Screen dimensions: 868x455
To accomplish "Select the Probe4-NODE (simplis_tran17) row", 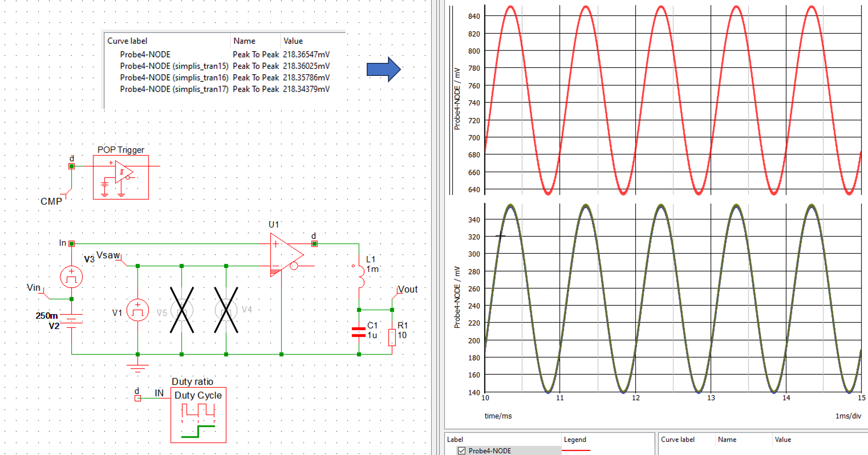I will point(224,89).
